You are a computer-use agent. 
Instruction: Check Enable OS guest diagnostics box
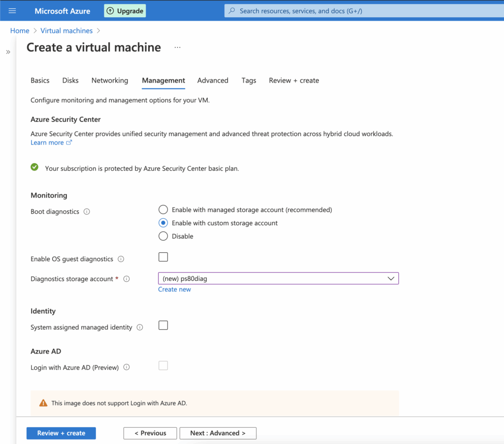163,257
